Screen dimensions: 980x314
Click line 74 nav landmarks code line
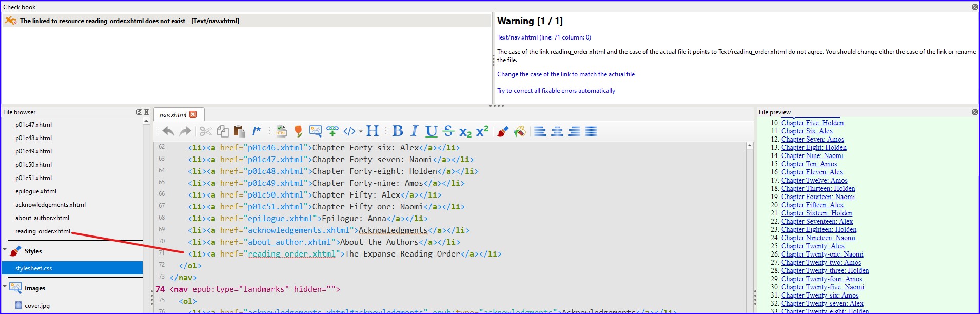coord(254,289)
